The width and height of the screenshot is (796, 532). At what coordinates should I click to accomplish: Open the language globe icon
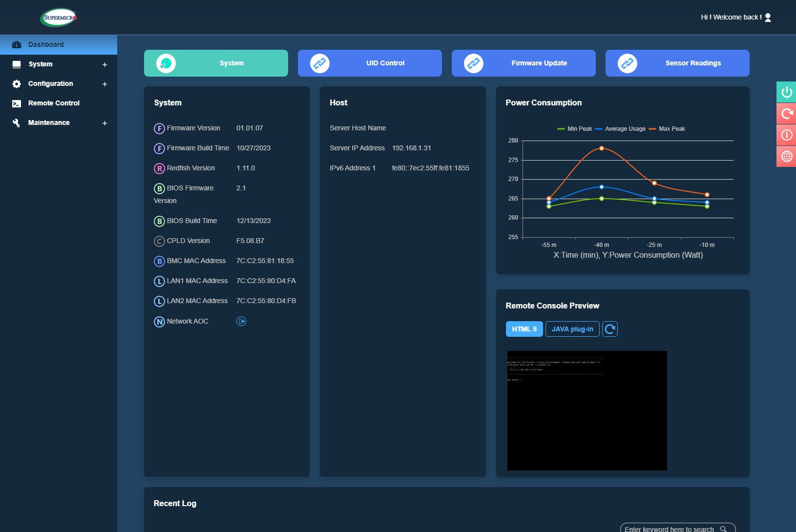(x=786, y=157)
